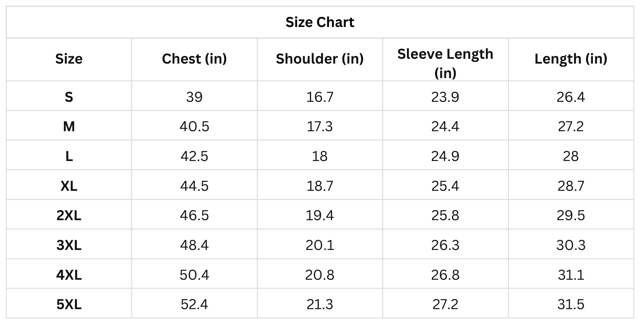Select shoulder value 16.7 for S

point(320,97)
